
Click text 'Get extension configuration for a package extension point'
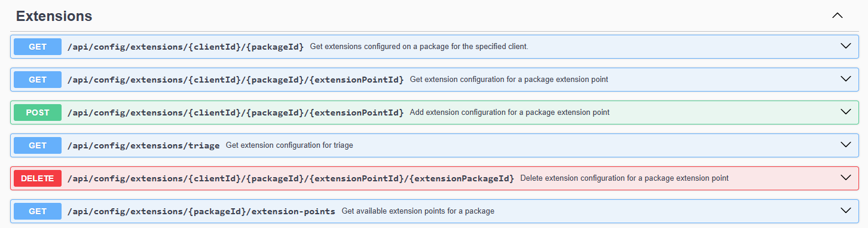pos(509,80)
